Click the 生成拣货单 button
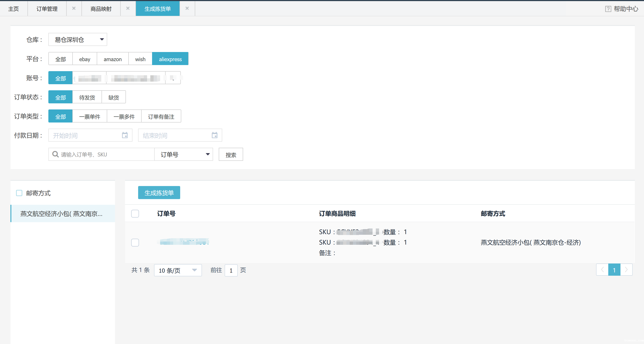Viewport: 644px width, 344px height. [159, 193]
